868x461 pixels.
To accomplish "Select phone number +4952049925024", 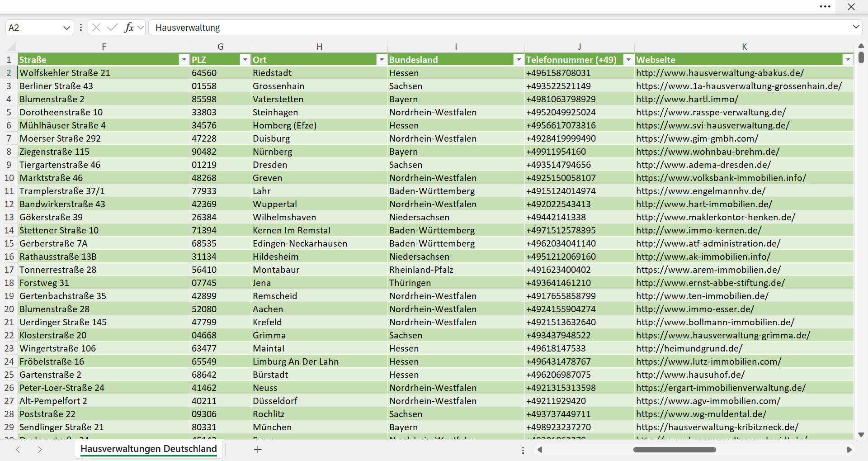I will [580, 112].
